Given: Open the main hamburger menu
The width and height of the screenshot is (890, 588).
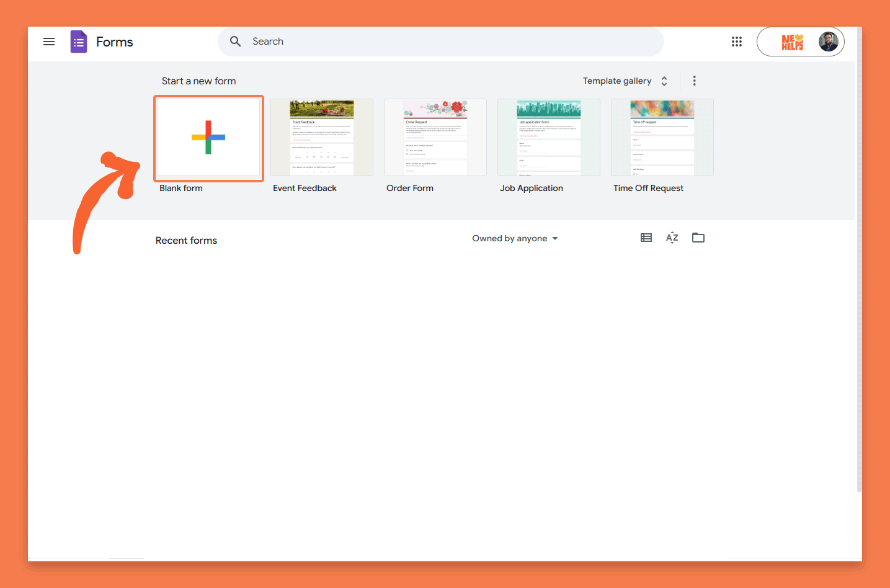Looking at the screenshot, I should click(x=49, y=42).
